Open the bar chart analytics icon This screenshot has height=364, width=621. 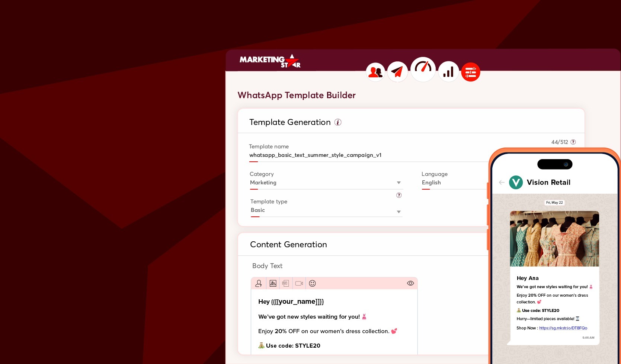pos(448,71)
